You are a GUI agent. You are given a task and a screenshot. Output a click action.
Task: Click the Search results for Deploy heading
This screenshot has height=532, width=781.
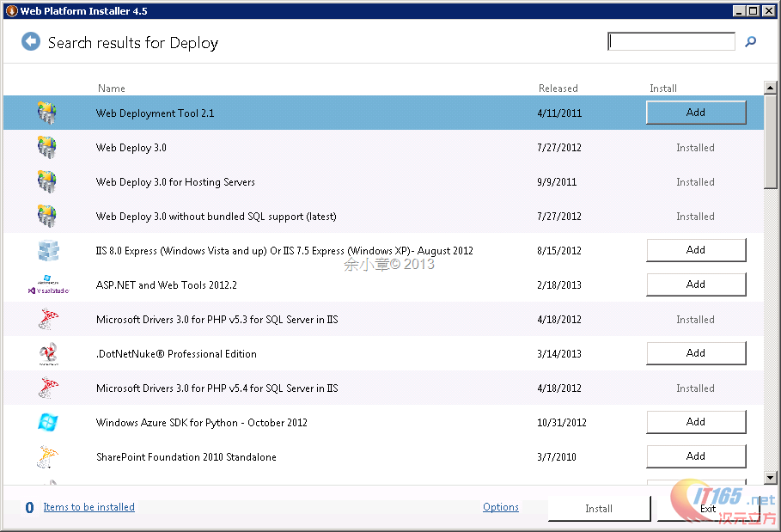point(133,43)
